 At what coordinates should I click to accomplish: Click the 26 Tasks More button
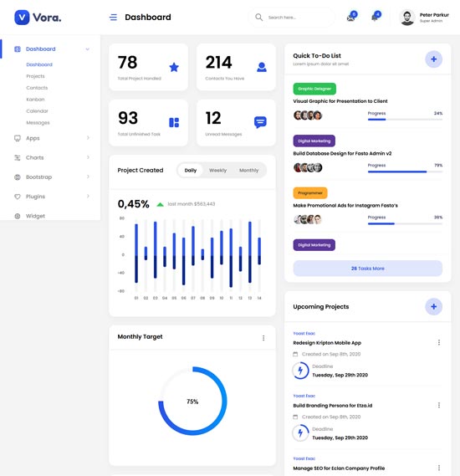coord(367,269)
